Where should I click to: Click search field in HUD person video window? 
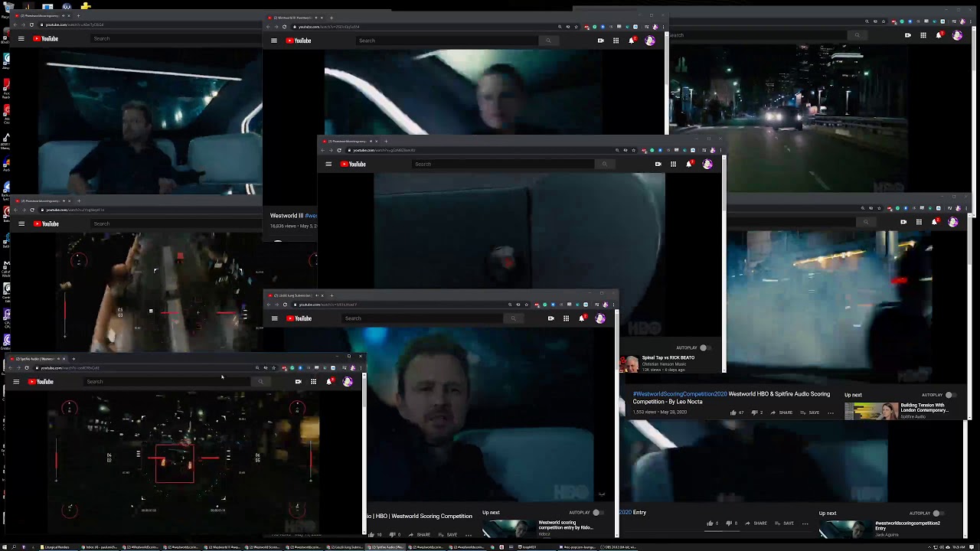coord(175,223)
